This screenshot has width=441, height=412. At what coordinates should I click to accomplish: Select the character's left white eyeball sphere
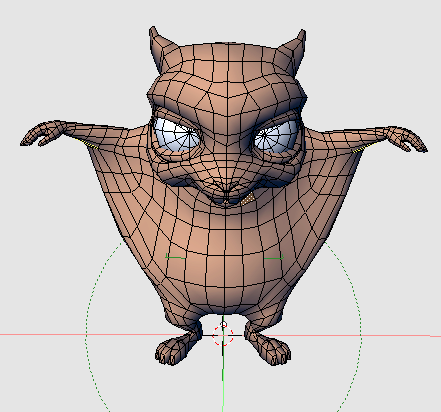(178, 135)
